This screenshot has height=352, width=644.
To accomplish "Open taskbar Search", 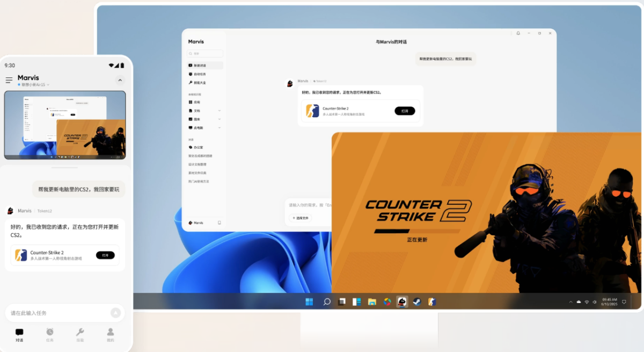I will pyautogui.click(x=326, y=301).
